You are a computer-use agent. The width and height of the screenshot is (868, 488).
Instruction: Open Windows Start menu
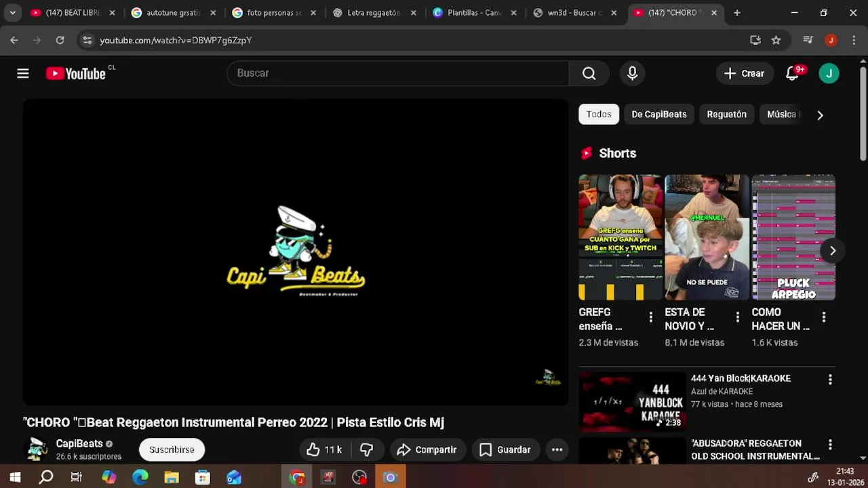click(15, 477)
